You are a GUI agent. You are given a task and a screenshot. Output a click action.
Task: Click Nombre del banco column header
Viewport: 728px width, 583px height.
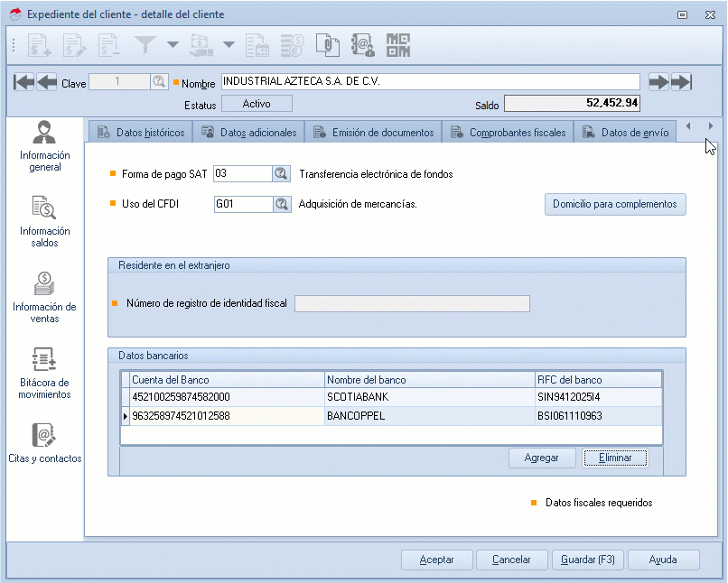coord(429,380)
